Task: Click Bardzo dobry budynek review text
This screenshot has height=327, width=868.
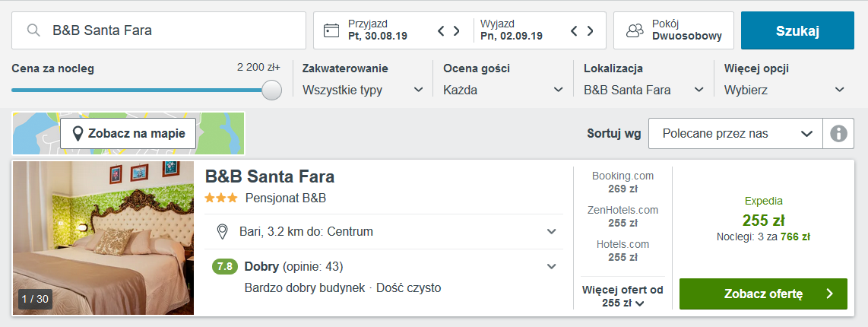Action: (305, 288)
